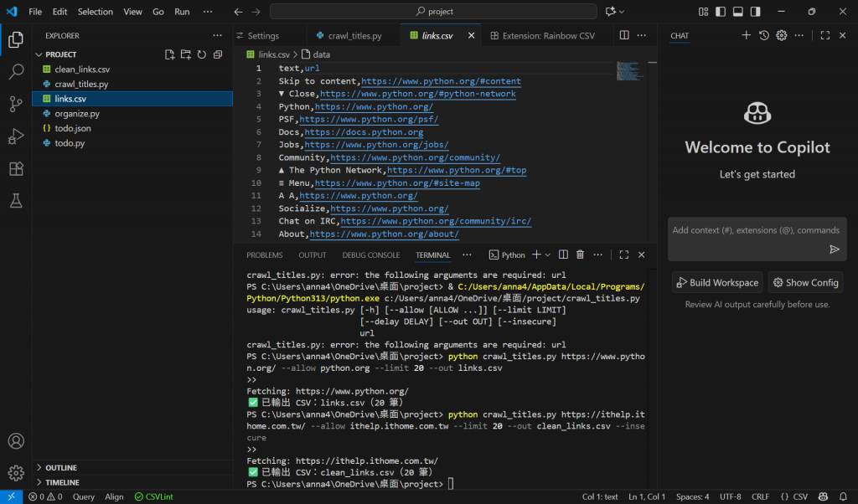Toggle the primary side bar layout button

720,12
